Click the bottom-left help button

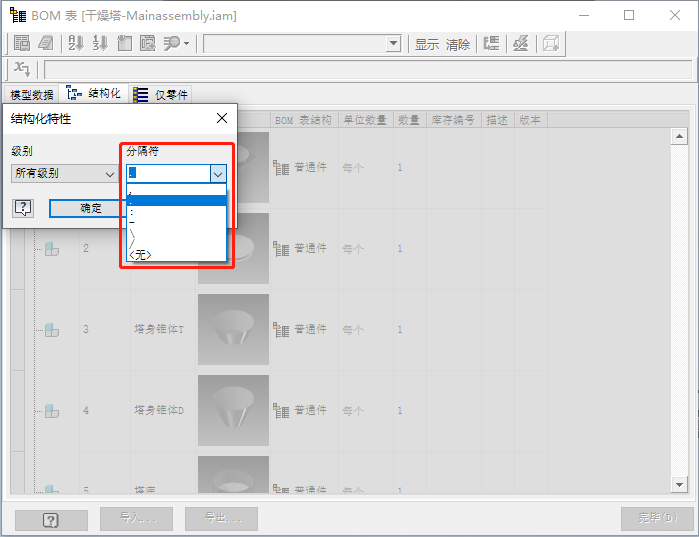tap(51, 520)
